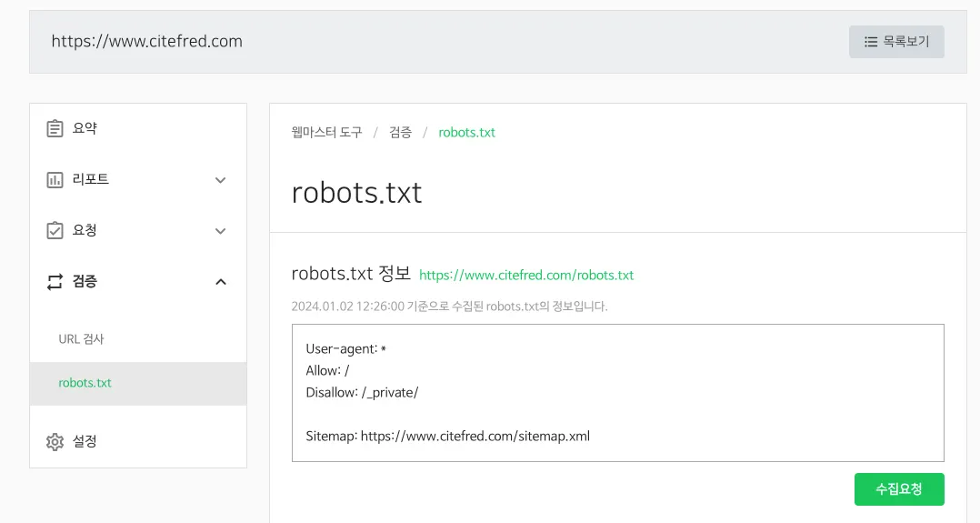
Task: Click the list icon on 목록보기 button
Action: [871, 42]
